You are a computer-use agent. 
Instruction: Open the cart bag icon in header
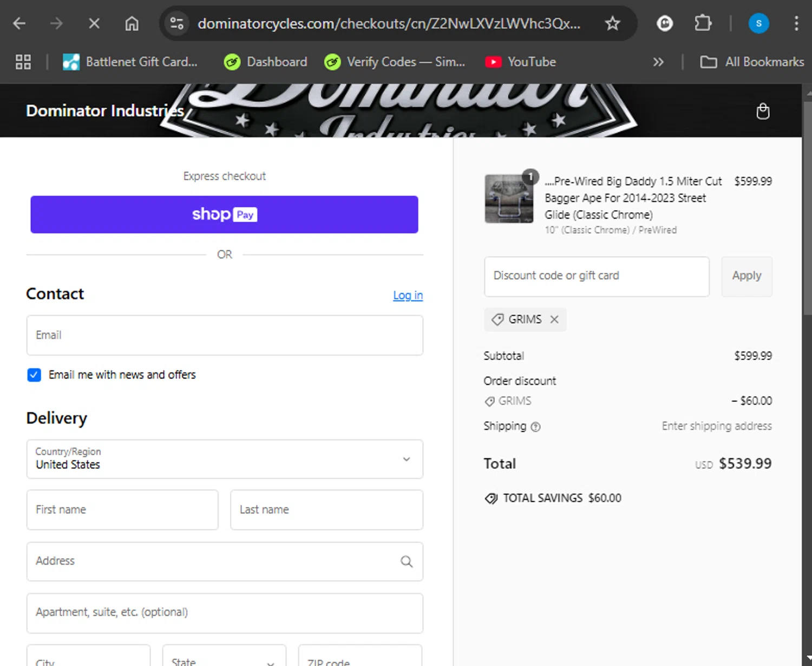763,111
